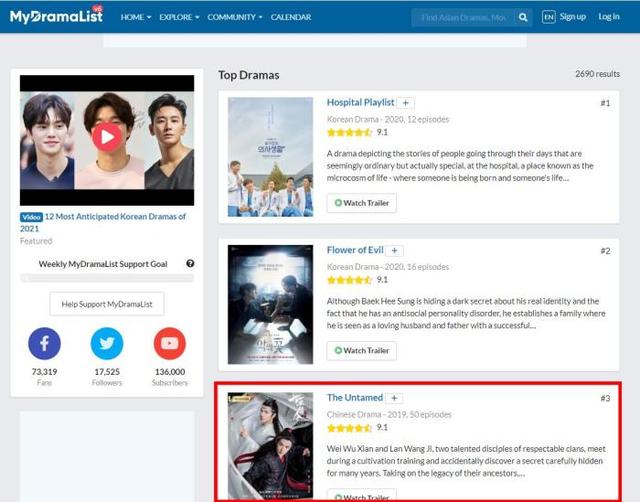640x502 pixels.
Task: Open the Facebook page icon
Action: click(44, 343)
